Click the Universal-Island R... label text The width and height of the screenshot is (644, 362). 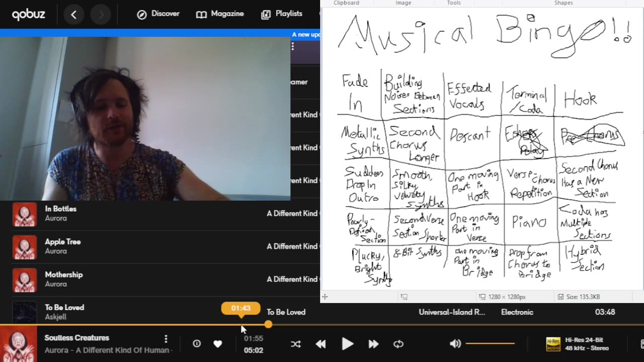point(452,312)
